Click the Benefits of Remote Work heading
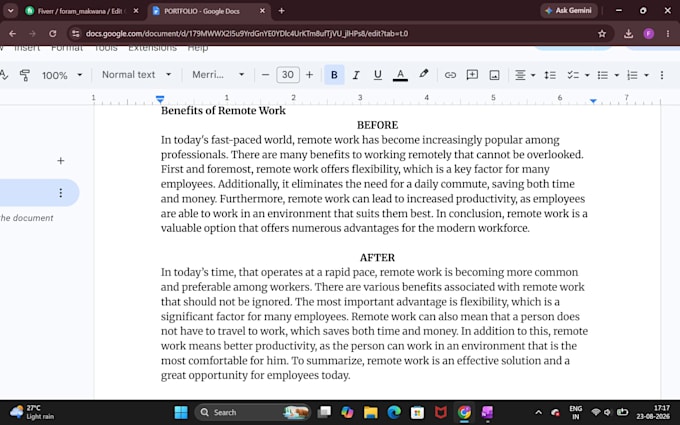The height and width of the screenshot is (425, 680). [x=223, y=111]
